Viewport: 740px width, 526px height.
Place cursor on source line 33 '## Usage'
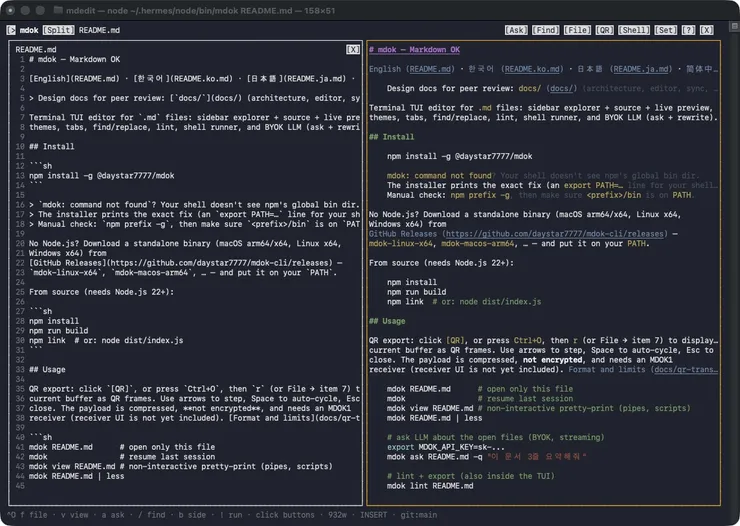pos(47,369)
